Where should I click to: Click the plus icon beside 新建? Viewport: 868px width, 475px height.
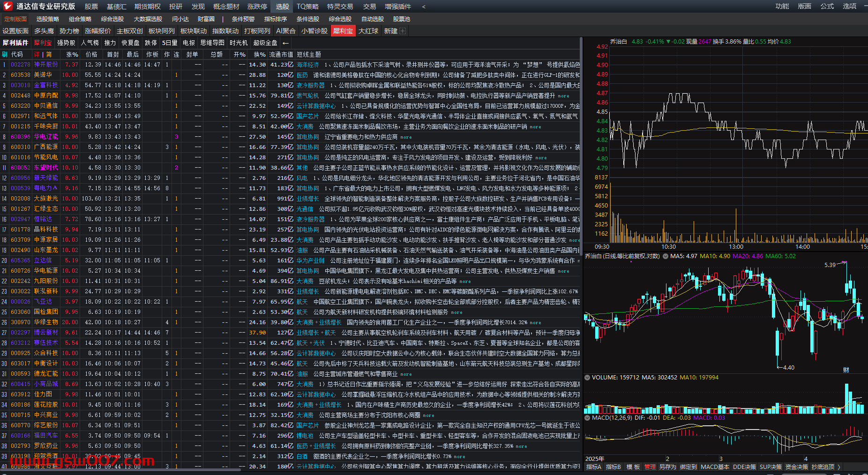click(403, 31)
